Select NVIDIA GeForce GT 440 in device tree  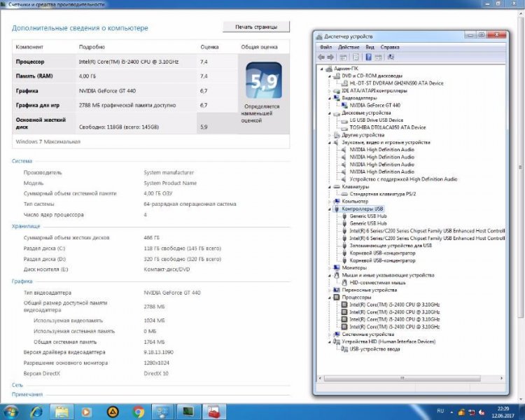(374, 105)
